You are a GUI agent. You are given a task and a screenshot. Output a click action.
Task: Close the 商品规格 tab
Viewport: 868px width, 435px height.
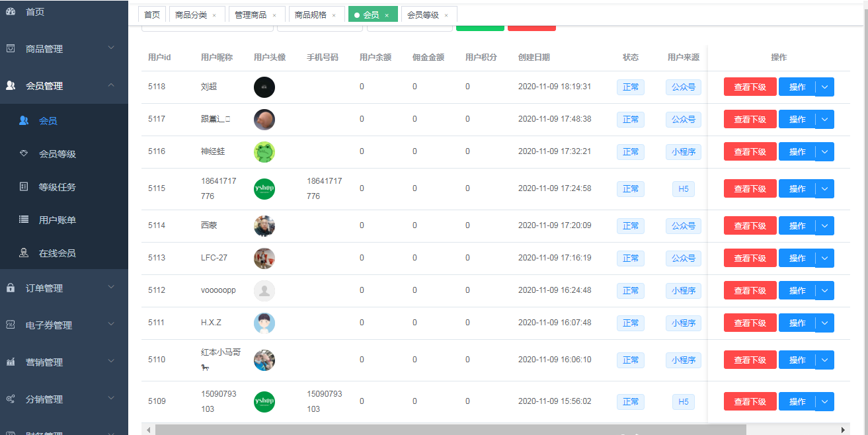334,15
